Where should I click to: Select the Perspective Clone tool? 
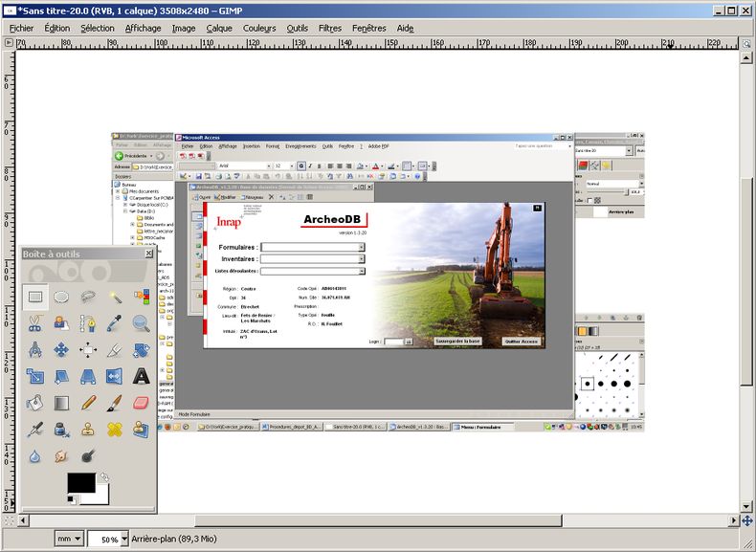pos(142,430)
